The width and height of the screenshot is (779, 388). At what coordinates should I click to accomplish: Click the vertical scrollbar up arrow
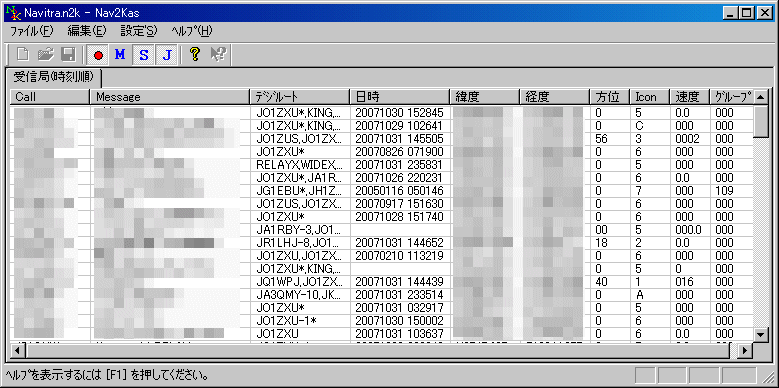point(761,98)
